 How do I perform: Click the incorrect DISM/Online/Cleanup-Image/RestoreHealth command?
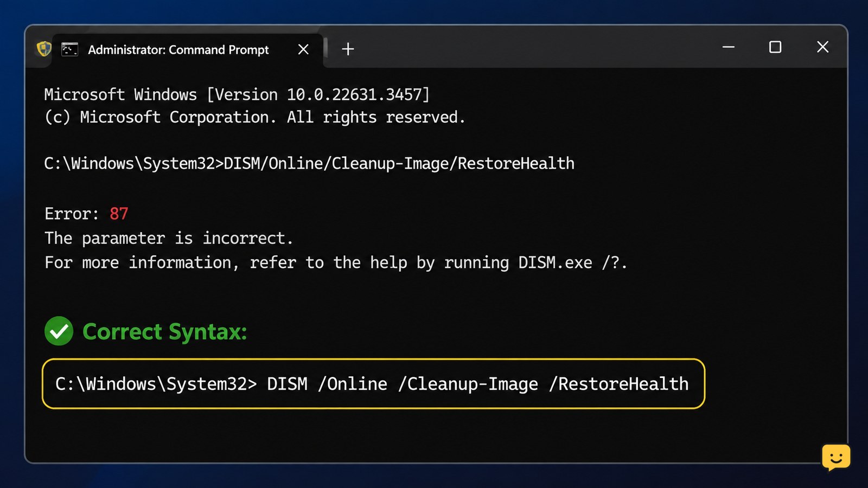(x=399, y=163)
